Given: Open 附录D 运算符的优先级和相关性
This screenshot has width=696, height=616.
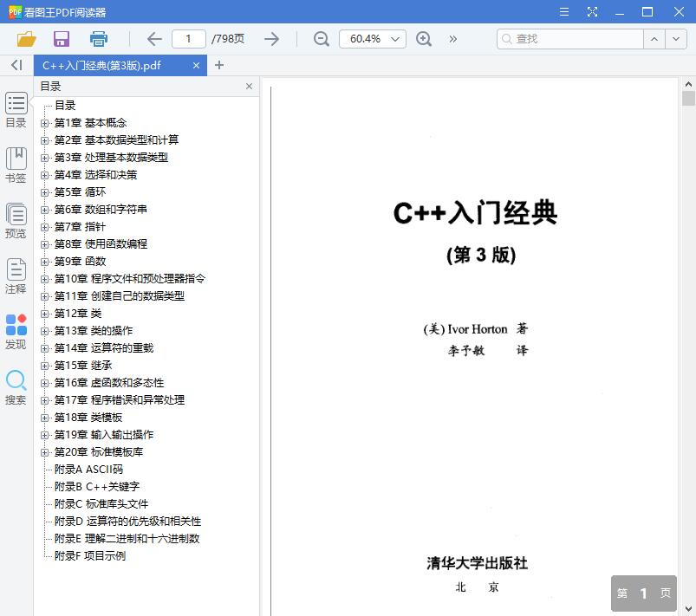Looking at the screenshot, I should coord(127,521).
